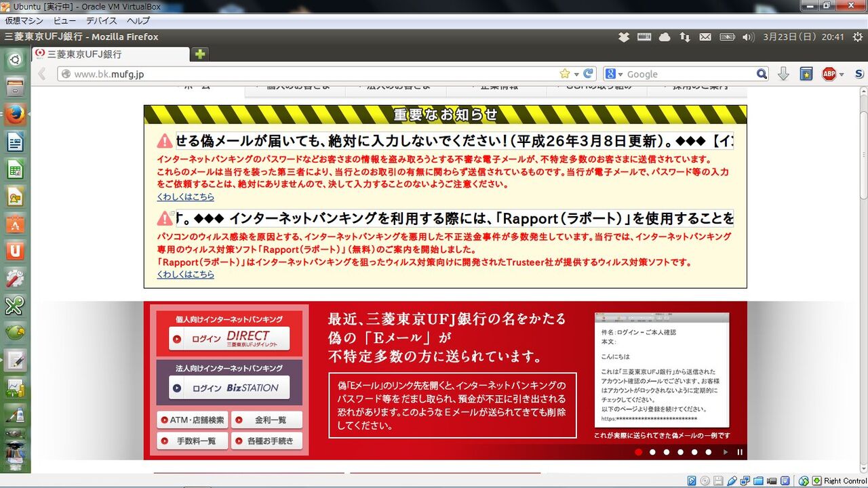Open the 各種お手続き button
Viewport: 868px width, 488px height.
(x=267, y=441)
